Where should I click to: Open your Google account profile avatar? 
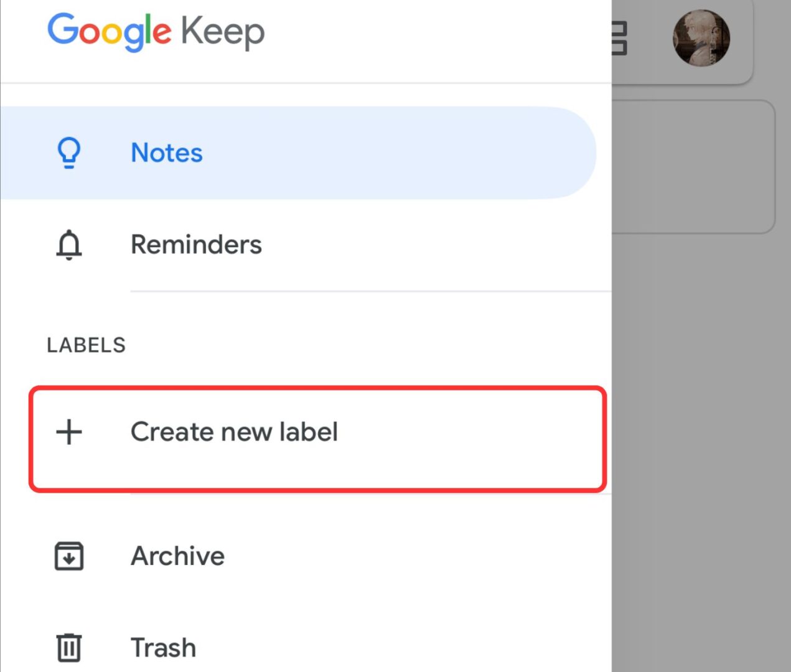701,39
